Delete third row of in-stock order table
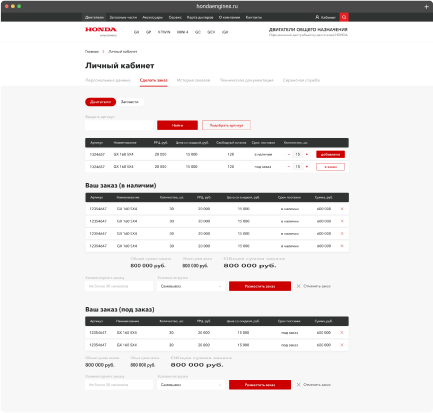Screen dimensions: 433x413 tap(342, 233)
